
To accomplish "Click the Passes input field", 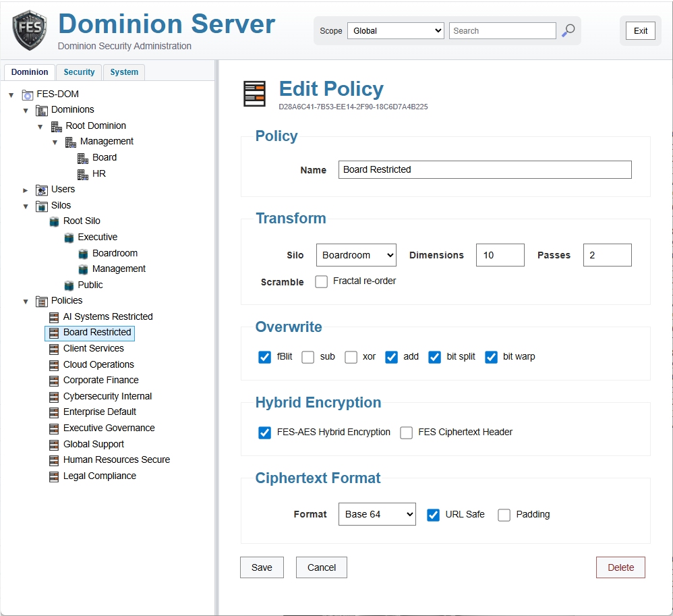I will pyautogui.click(x=608, y=255).
